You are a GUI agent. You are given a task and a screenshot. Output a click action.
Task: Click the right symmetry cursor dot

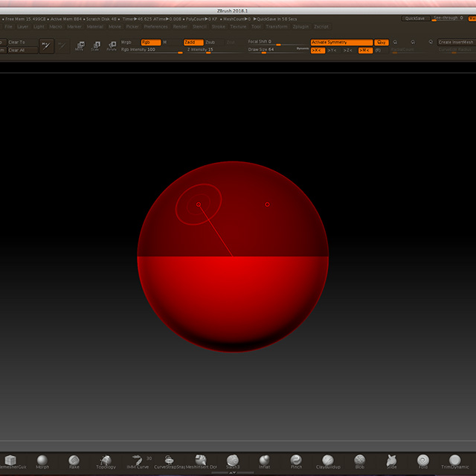[268, 205]
